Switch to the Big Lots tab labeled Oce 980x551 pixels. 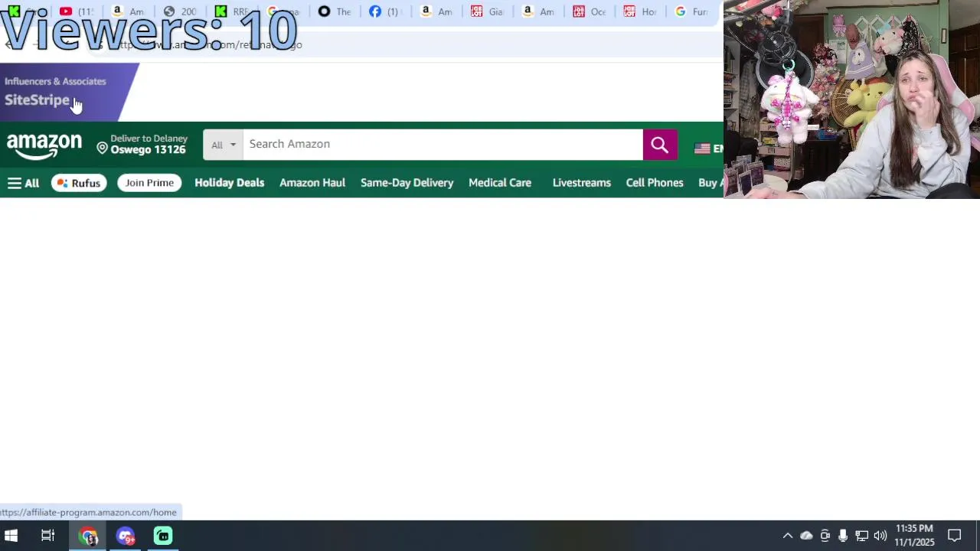tap(589, 11)
